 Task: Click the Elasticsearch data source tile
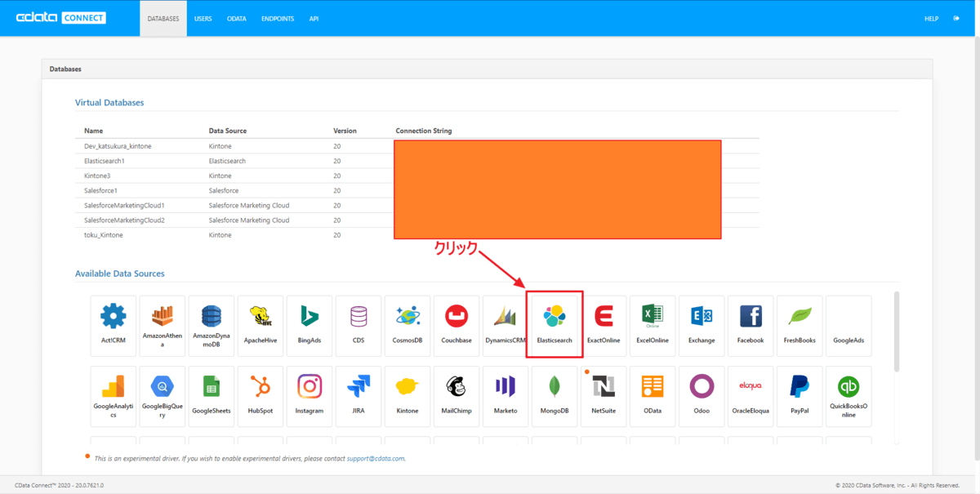pos(555,326)
